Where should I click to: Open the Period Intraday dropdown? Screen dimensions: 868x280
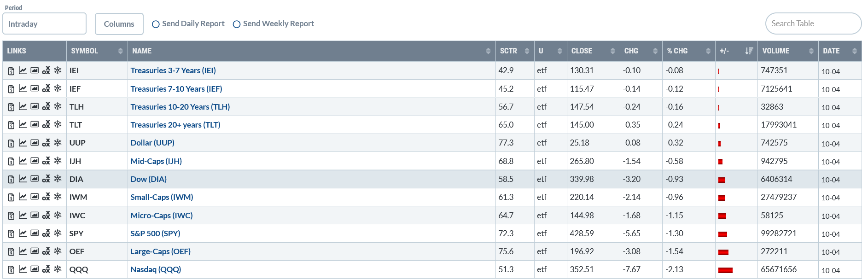pyautogui.click(x=44, y=23)
